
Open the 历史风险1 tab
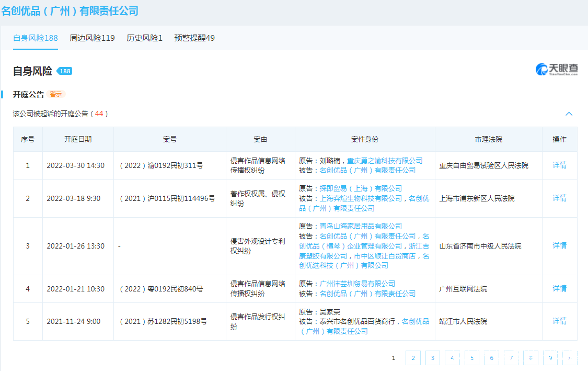click(x=144, y=38)
